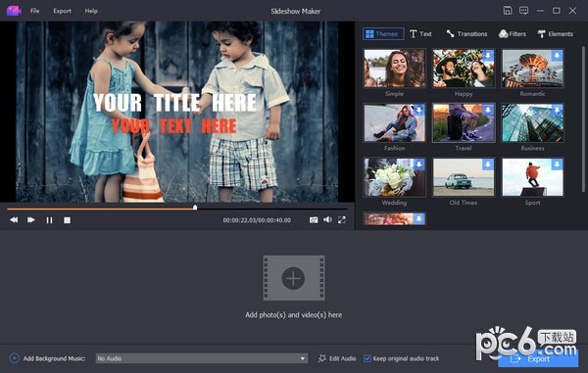Image resolution: width=588 pixels, height=373 pixels.
Task: Select the Sport theme thumbnail
Action: [532, 177]
